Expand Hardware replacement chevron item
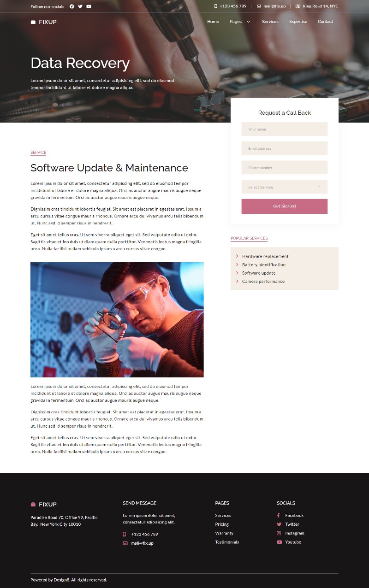Screen dimensions: 369x588 237,256
